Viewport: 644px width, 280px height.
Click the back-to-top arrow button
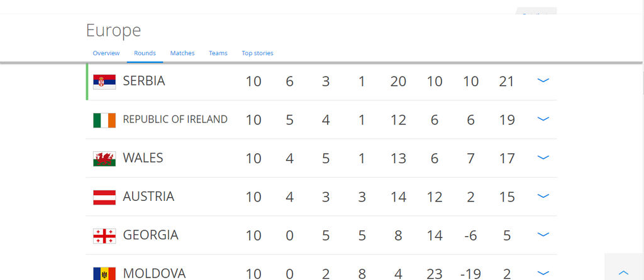(x=623, y=272)
